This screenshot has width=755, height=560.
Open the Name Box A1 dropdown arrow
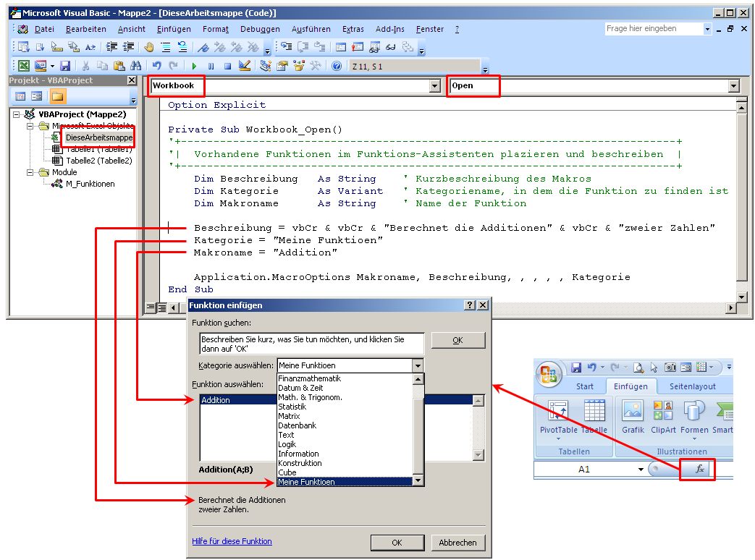click(641, 469)
